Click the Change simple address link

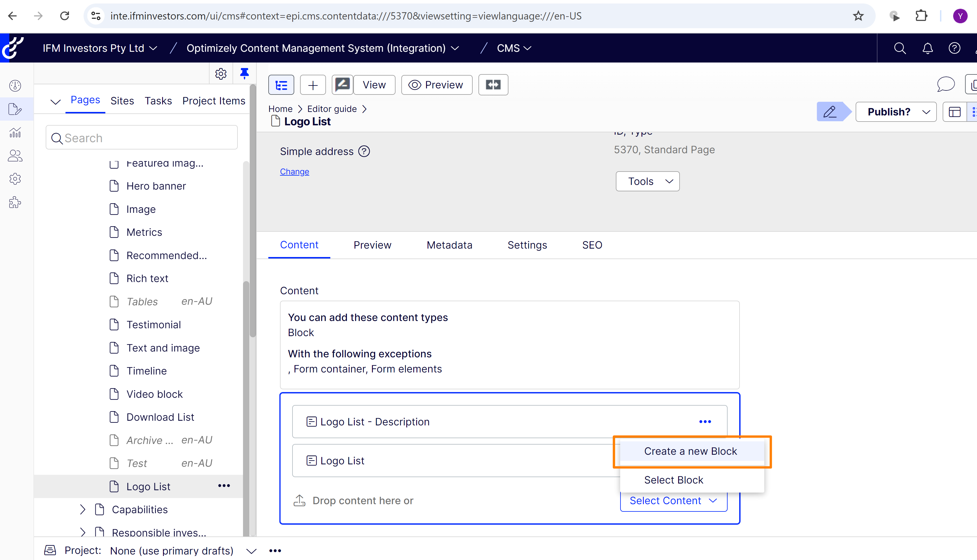click(x=294, y=172)
